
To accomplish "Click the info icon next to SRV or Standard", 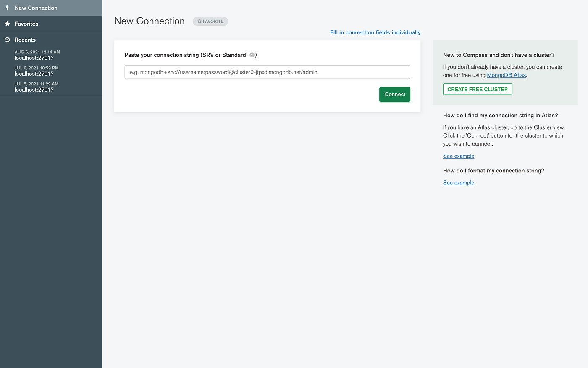I will pos(252,55).
